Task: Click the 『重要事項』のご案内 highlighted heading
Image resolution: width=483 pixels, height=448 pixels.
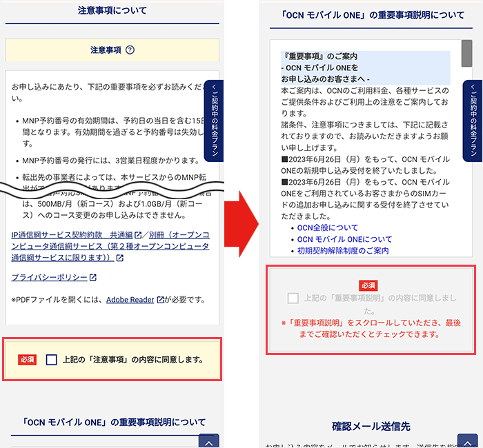Action: 365,68
